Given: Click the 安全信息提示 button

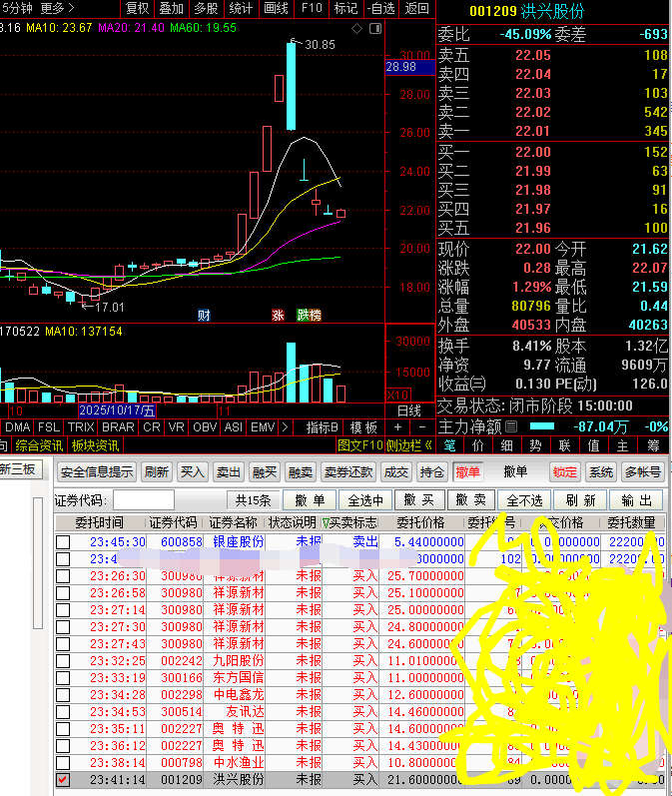Looking at the screenshot, I should (x=97, y=472).
